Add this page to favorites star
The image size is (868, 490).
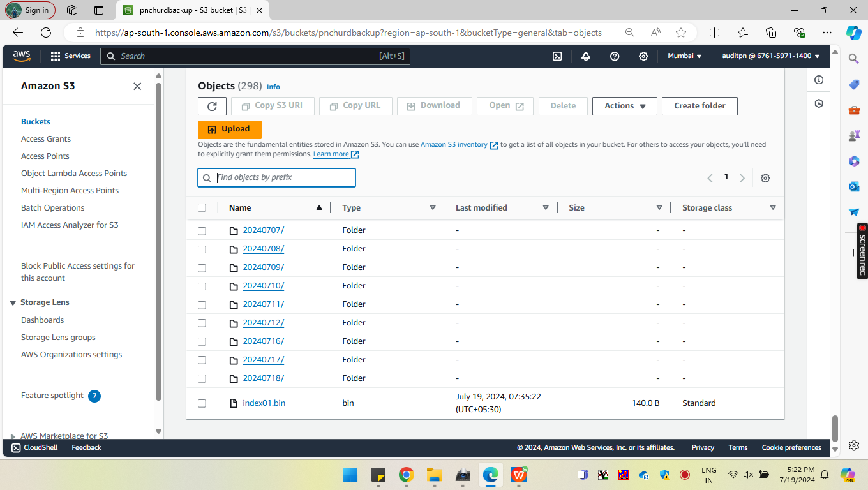681,33
